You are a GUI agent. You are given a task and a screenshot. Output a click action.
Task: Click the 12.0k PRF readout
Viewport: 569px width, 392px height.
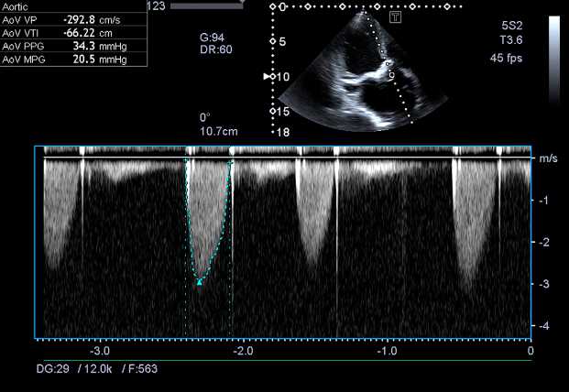(98, 369)
